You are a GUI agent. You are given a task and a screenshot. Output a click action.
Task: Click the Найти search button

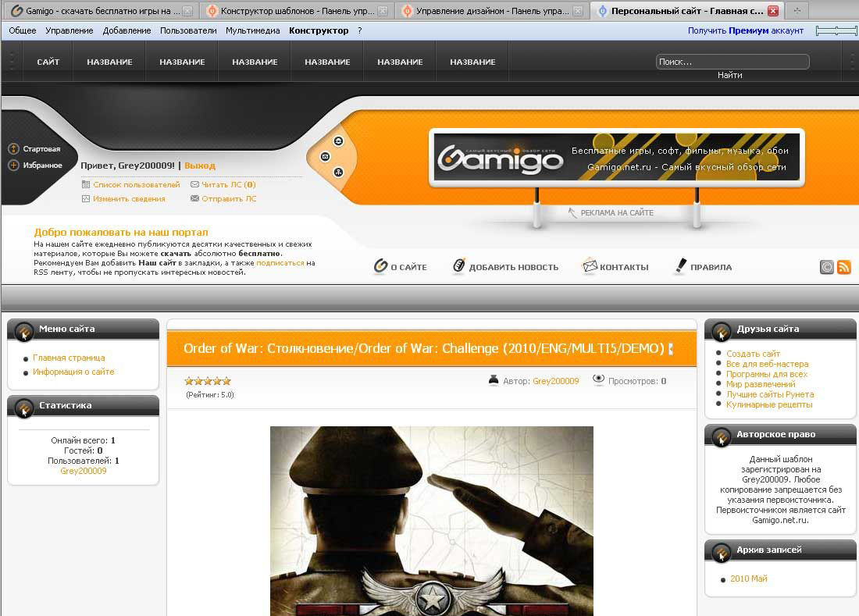pos(729,75)
